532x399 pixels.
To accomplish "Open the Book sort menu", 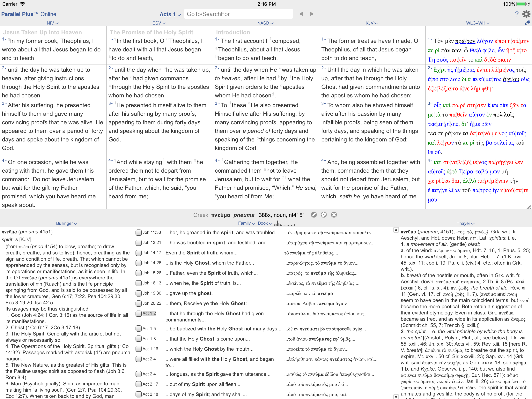I will (x=265, y=223).
